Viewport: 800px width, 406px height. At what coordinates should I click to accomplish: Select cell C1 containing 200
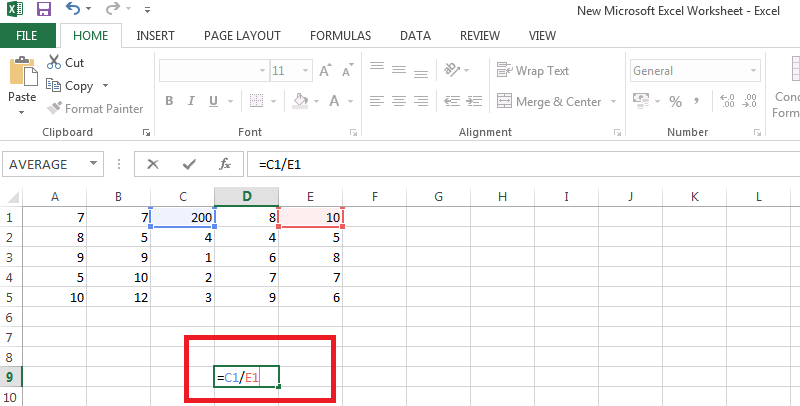pos(182,218)
